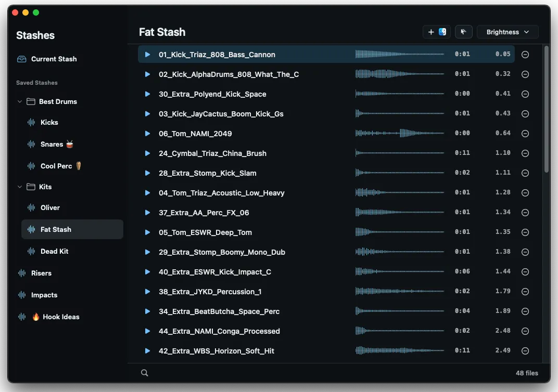Screen dimensions: 558x392
Task: Play 29_Extra_Stomp_Boomy_Mono_Dub sample
Action: 147,252
